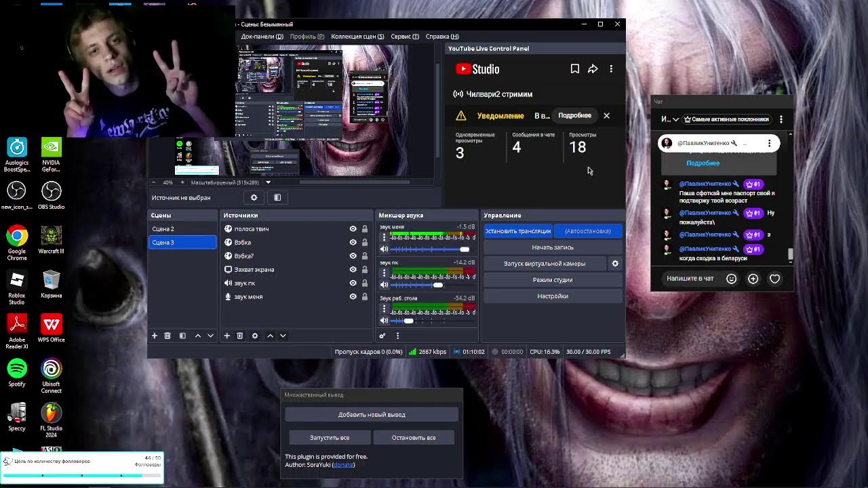Open YouTube Studio three-dot menu
The width and height of the screenshot is (868, 488).
pyautogui.click(x=611, y=69)
